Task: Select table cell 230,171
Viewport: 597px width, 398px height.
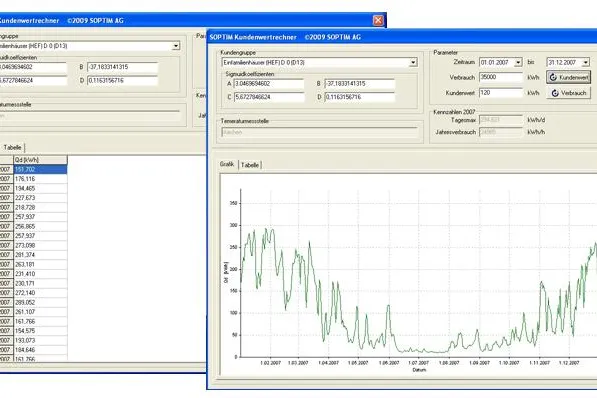Action: click(40, 283)
